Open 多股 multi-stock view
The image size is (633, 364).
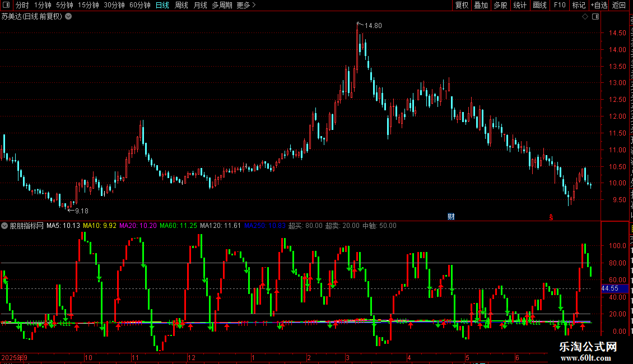click(x=500, y=5)
